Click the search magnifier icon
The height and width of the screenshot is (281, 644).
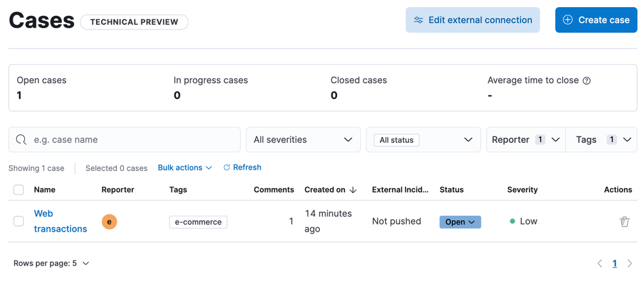[21, 140]
